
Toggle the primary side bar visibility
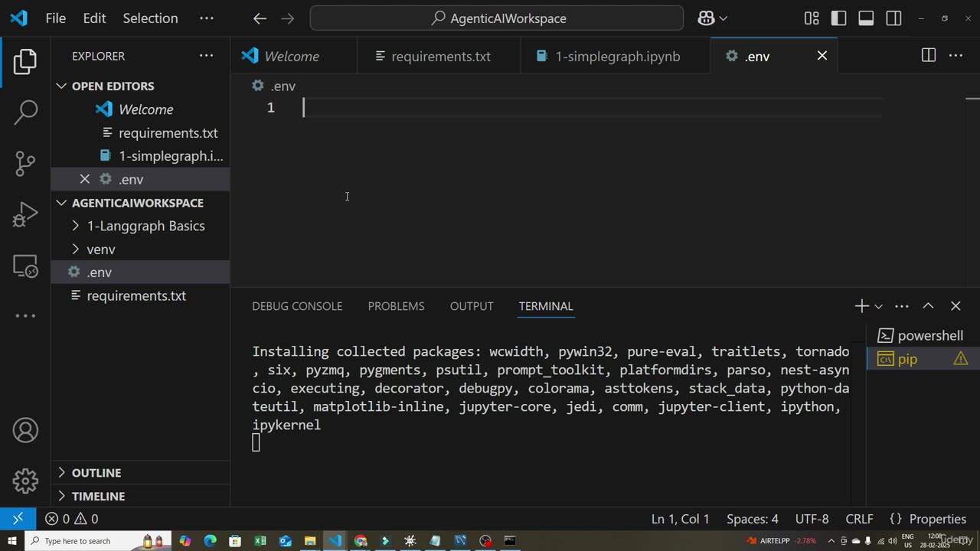[839, 18]
